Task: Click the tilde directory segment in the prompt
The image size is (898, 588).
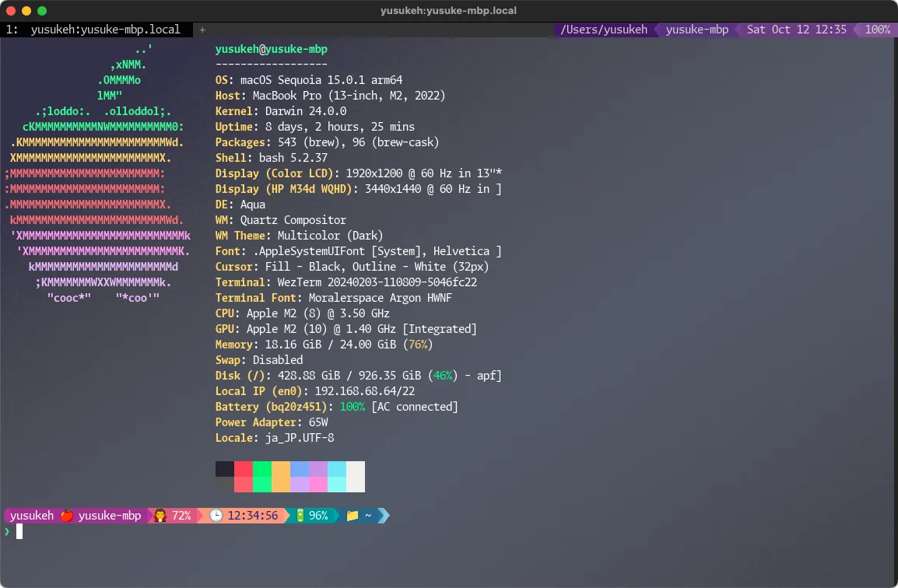Action: click(367, 516)
